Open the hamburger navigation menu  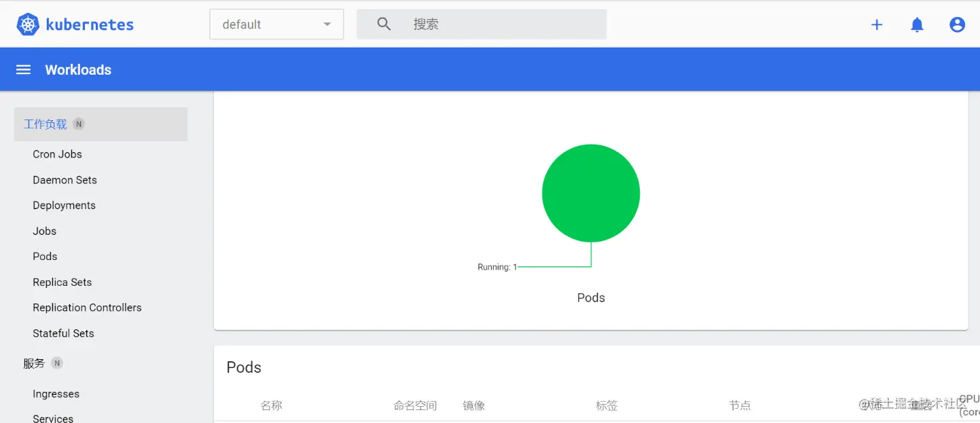24,70
